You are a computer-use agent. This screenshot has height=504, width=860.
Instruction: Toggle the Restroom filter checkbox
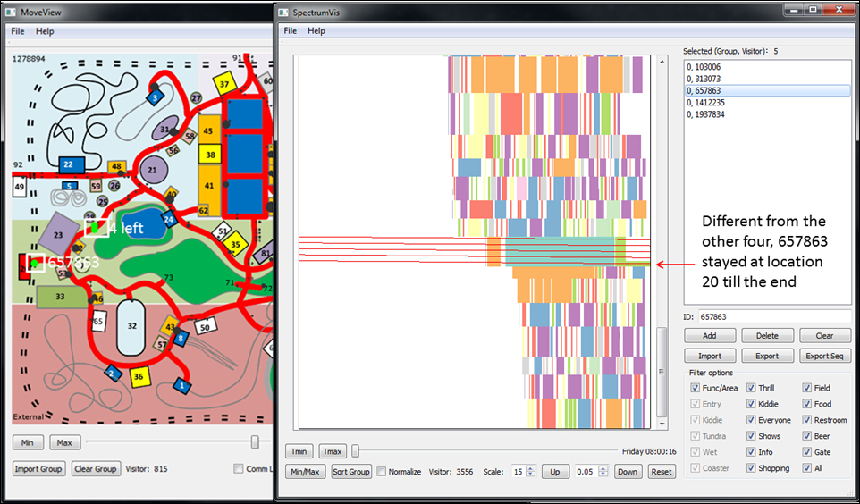click(807, 420)
